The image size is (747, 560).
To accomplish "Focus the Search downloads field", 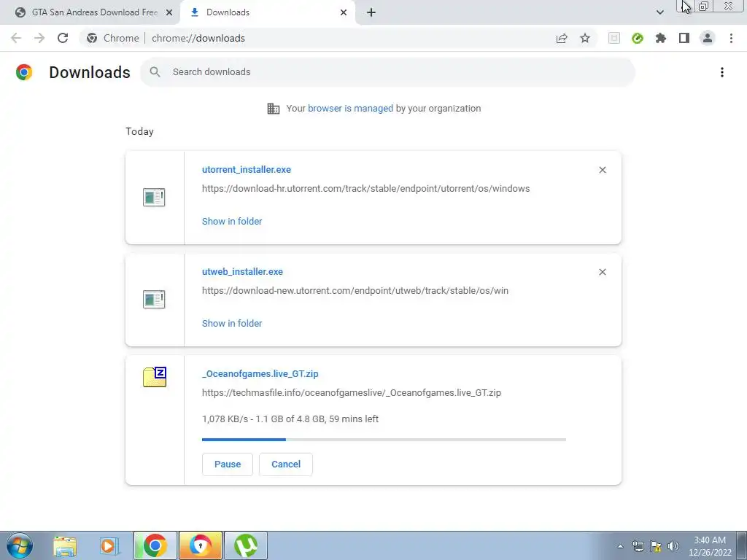I will click(x=387, y=72).
